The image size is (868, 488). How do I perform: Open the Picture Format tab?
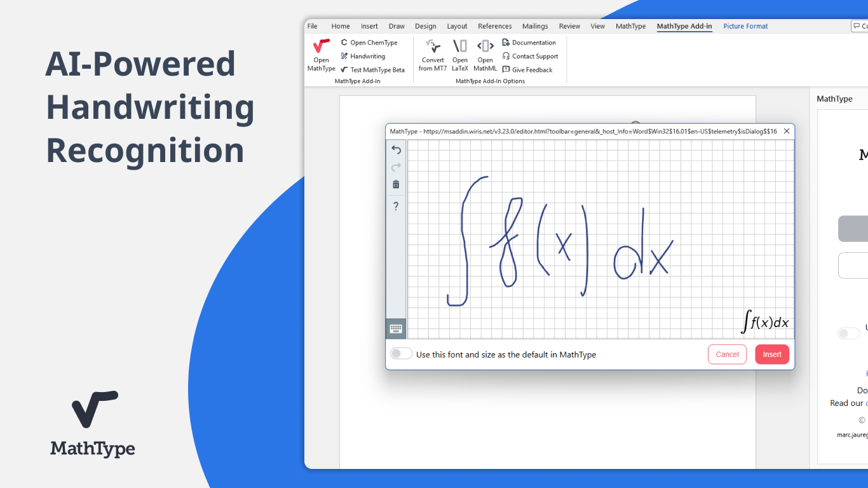tap(745, 26)
